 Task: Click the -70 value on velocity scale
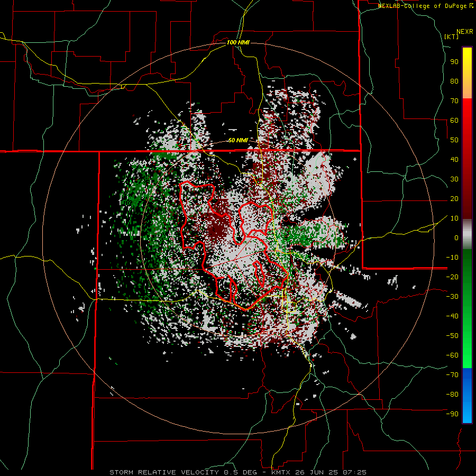coord(452,375)
